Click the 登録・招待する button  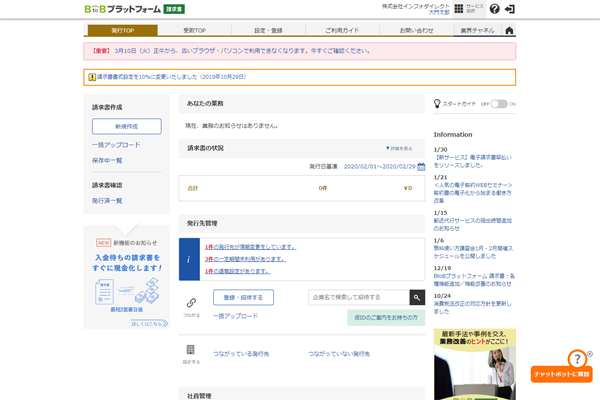[243, 297]
